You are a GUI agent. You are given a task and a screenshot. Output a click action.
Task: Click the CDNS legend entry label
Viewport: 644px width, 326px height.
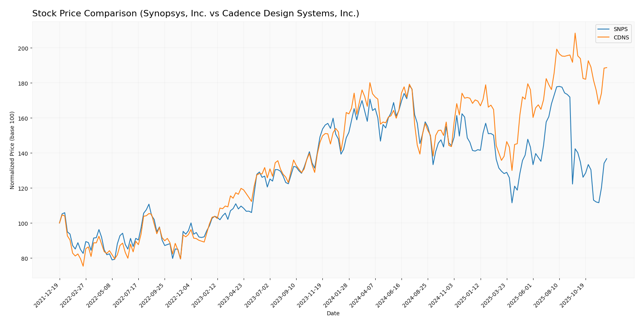(x=621, y=37)
